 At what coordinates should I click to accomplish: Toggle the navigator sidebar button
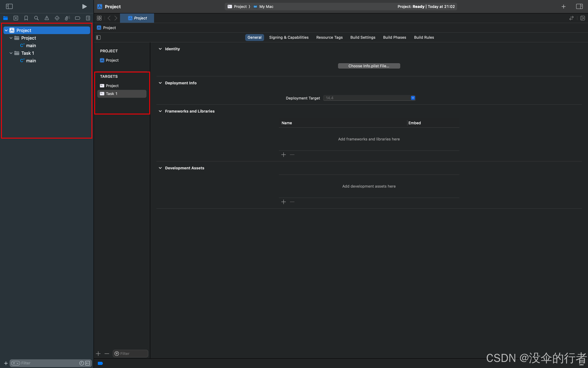tap(9, 6)
